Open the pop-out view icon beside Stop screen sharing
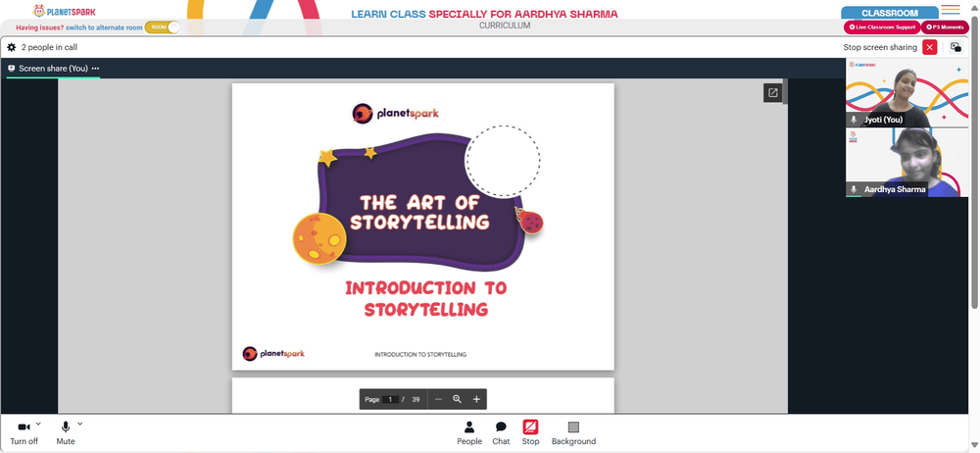The height and width of the screenshot is (453, 980). pyautogui.click(x=955, y=47)
